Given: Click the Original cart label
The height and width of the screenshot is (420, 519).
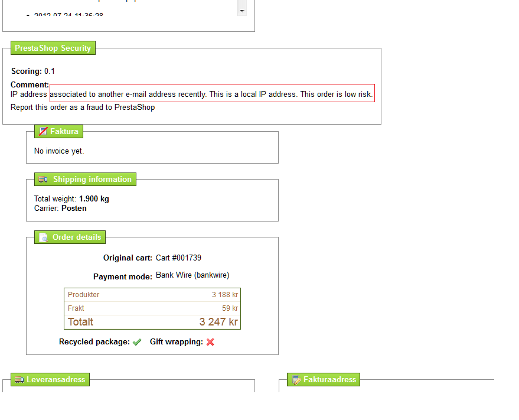Looking at the screenshot, I should point(128,258).
